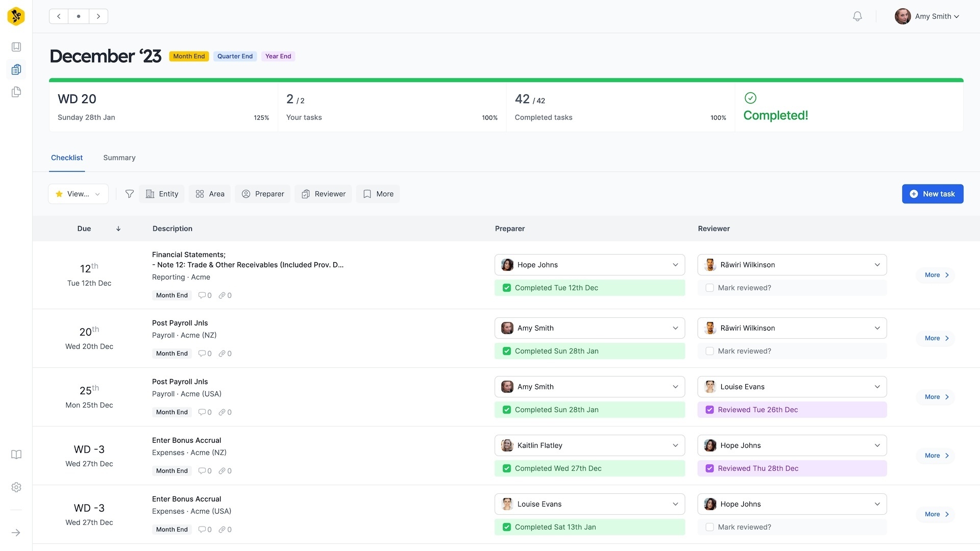The image size is (980, 551).
Task: Sort by the Due column header
Action: click(x=84, y=229)
